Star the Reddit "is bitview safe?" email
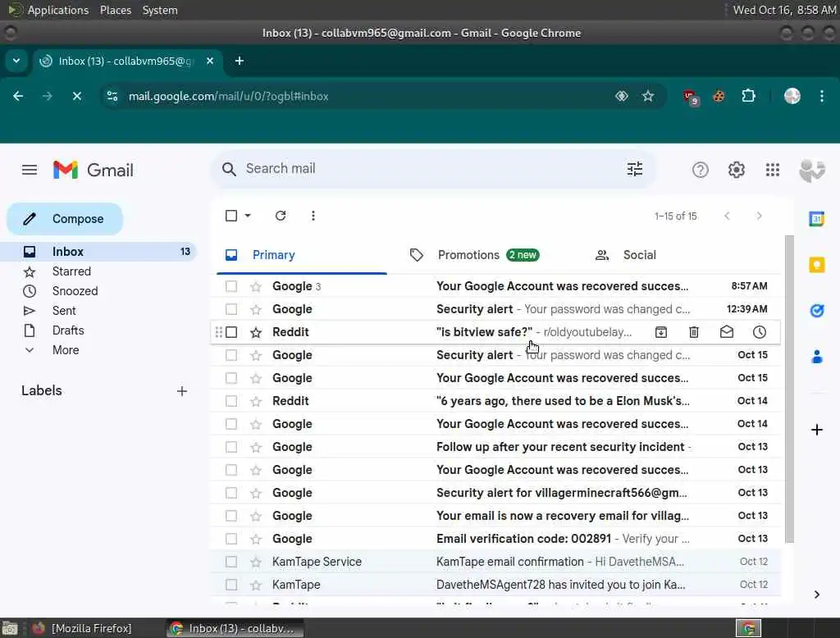Screen dimensions: 840x638 (256, 333)
